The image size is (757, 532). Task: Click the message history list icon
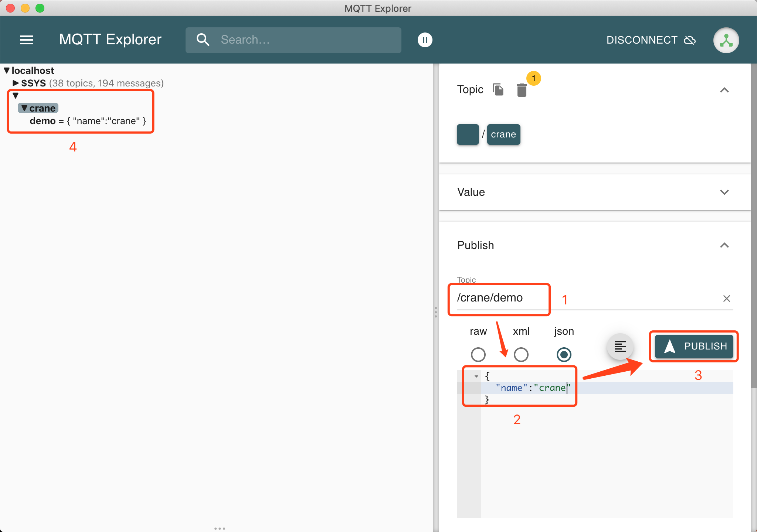point(619,345)
